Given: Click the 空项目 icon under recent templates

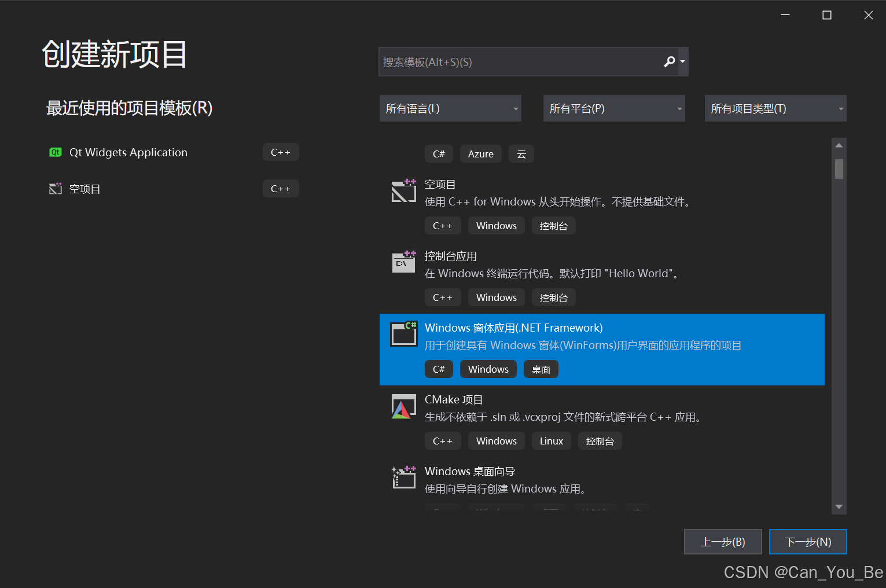Looking at the screenshot, I should (55, 188).
